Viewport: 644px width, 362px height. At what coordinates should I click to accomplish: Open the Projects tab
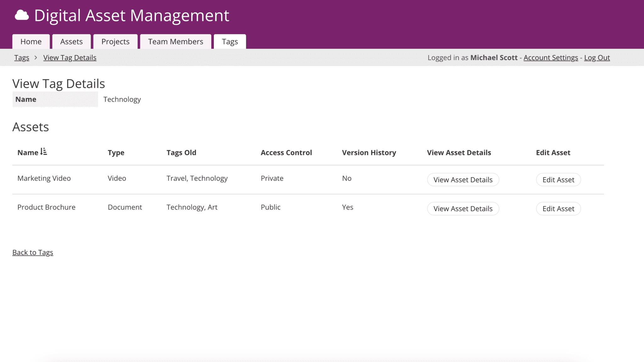[x=115, y=41]
